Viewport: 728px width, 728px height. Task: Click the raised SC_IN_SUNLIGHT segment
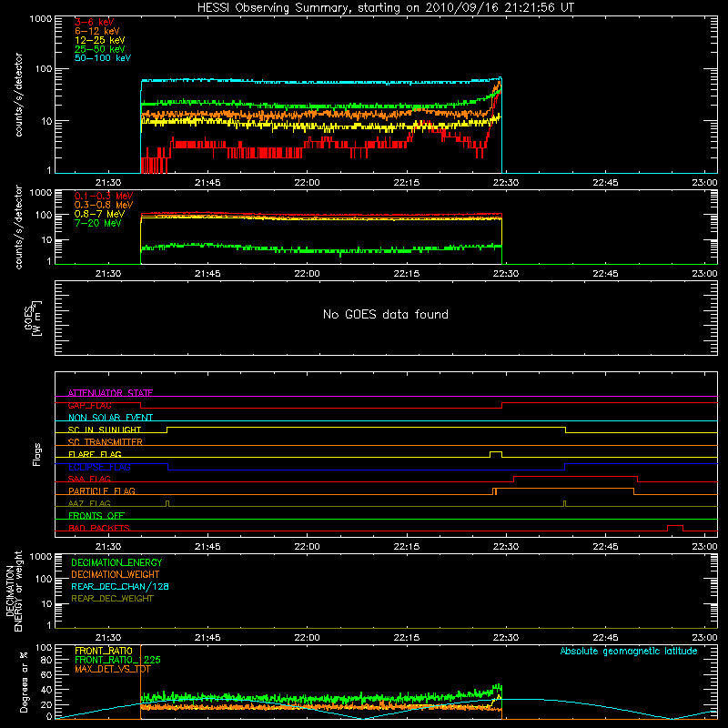point(366,427)
